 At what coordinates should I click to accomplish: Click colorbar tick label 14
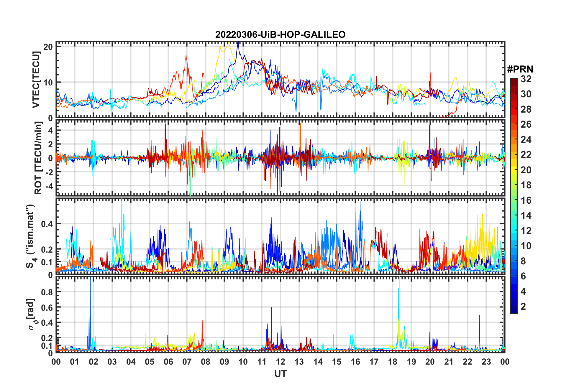[x=526, y=215]
